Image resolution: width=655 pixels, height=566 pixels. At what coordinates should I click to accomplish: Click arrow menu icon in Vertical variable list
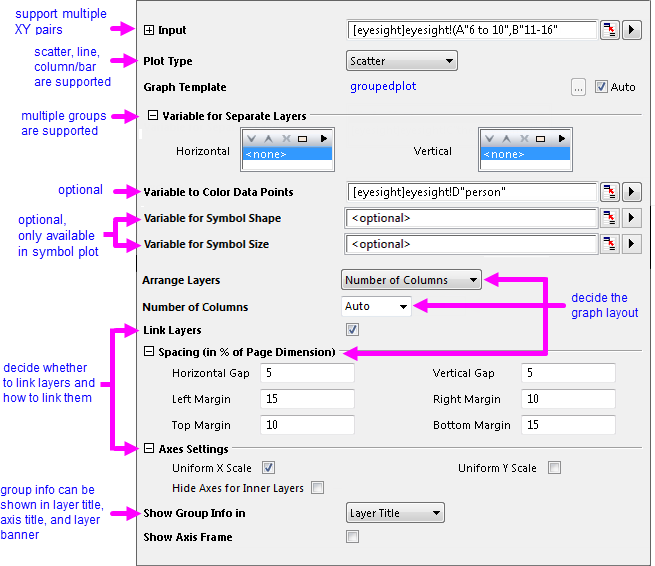click(561, 138)
